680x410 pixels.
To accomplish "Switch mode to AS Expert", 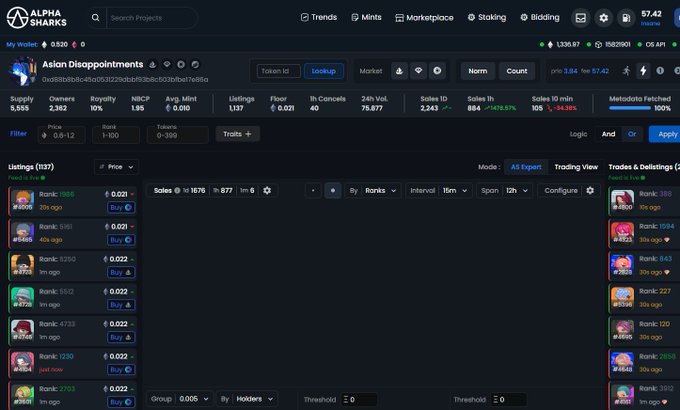I will [526, 167].
